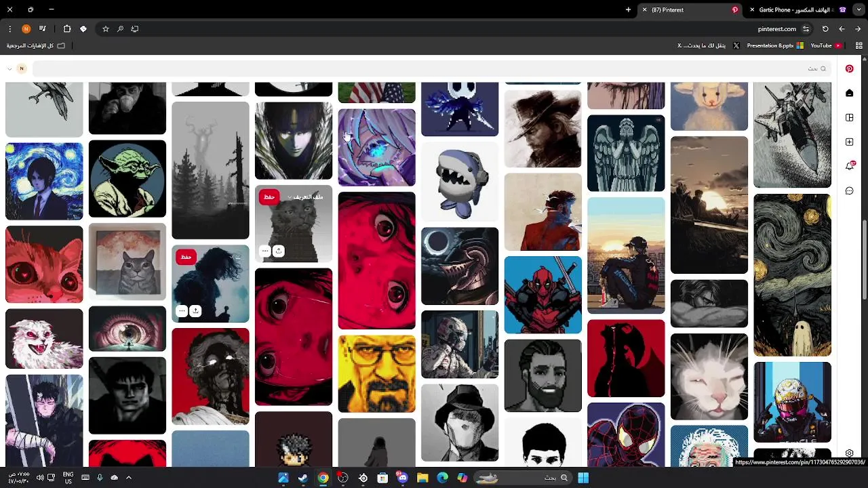Switch to the Gartic Phone browser tab
The image size is (868, 488).
(x=800, y=9)
